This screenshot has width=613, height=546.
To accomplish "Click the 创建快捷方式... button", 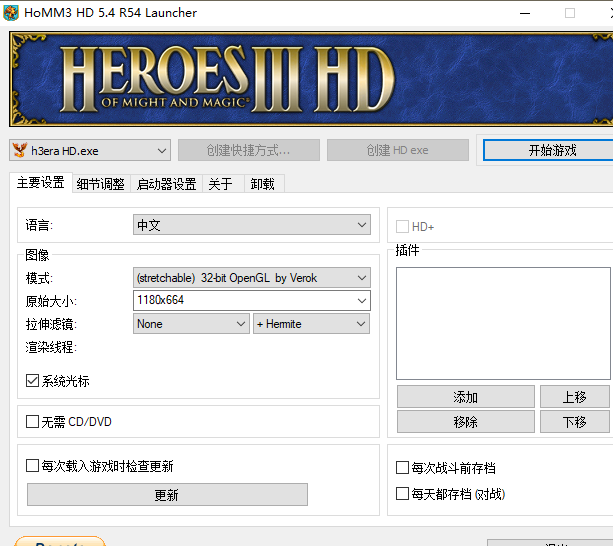I will [249, 150].
